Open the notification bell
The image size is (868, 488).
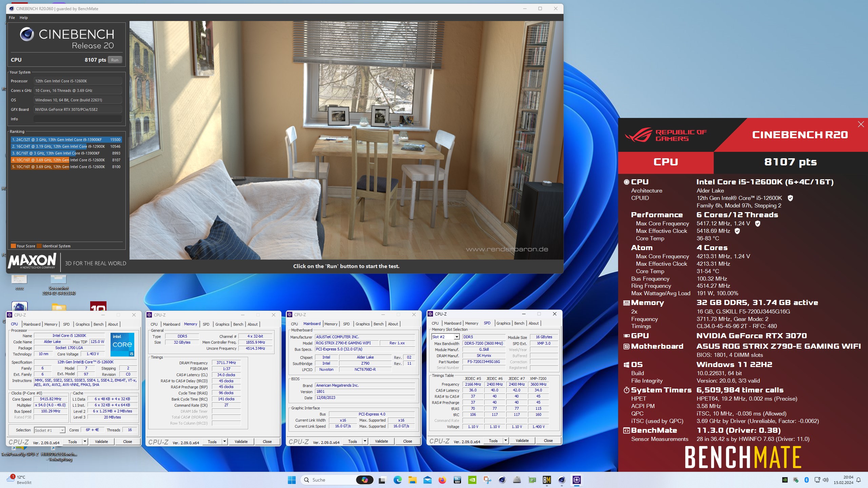859,480
